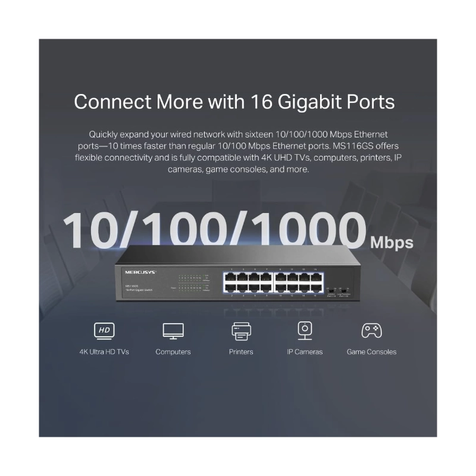Click the 'Computers' label
Screen dimensions: 476x476
(173, 352)
